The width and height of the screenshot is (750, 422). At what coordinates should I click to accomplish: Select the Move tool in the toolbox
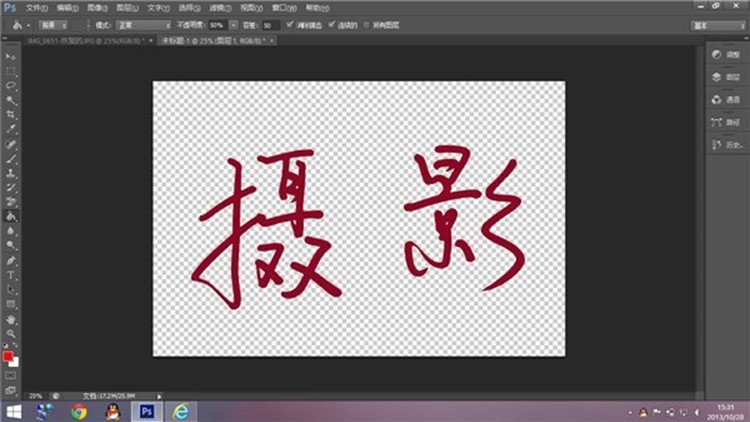point(11,57)
